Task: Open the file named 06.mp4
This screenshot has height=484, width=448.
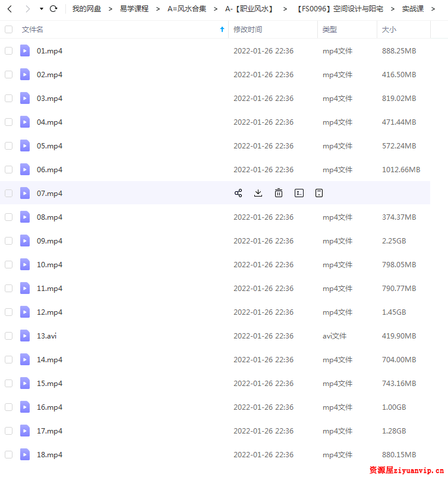Action: 49,170
